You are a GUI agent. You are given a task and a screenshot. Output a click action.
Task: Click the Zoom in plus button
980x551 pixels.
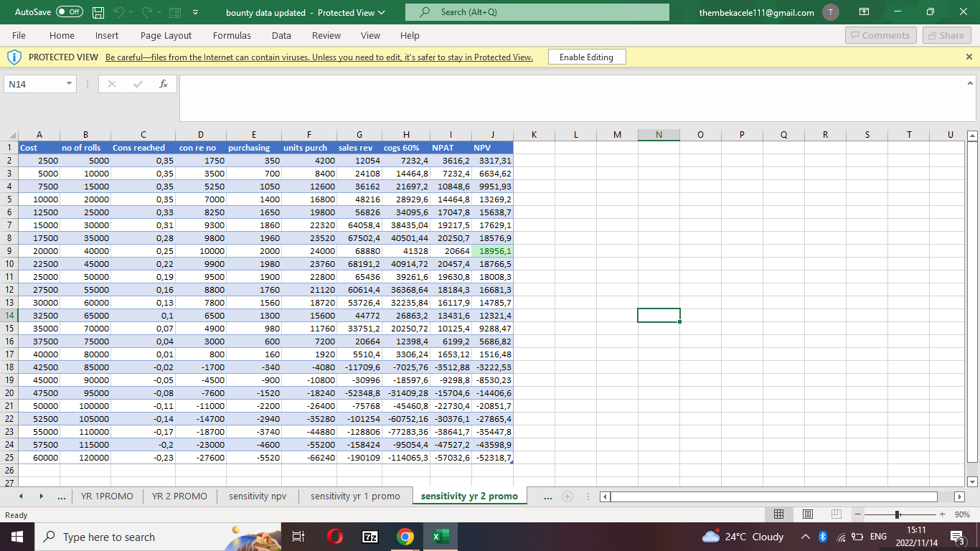pyautogui.click(x=942, y=515)
